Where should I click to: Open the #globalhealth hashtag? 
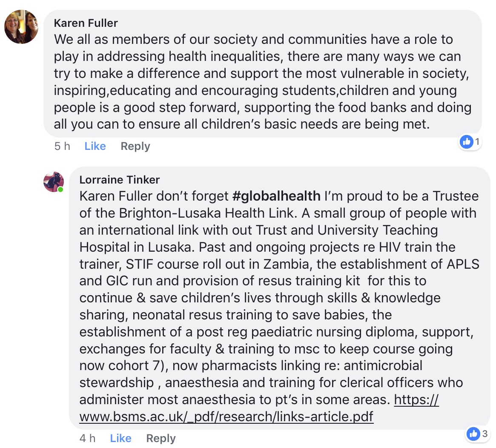pyautogui.click(x=276, y=196)
